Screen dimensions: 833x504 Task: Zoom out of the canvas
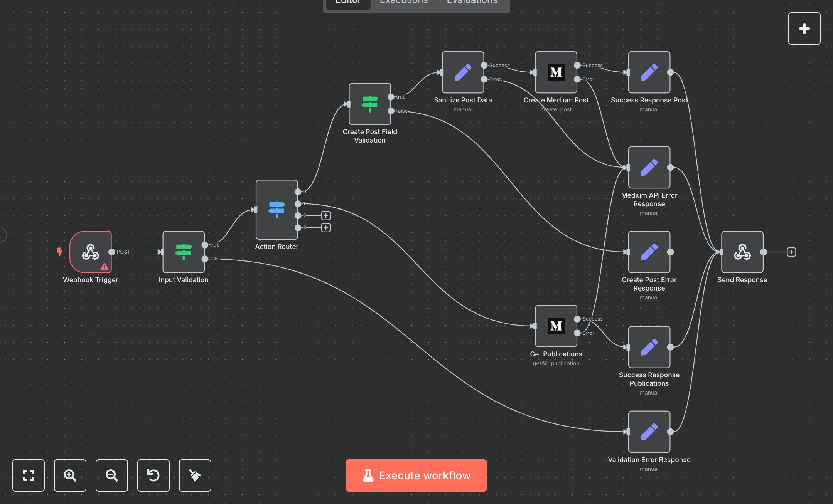[112, 475]
